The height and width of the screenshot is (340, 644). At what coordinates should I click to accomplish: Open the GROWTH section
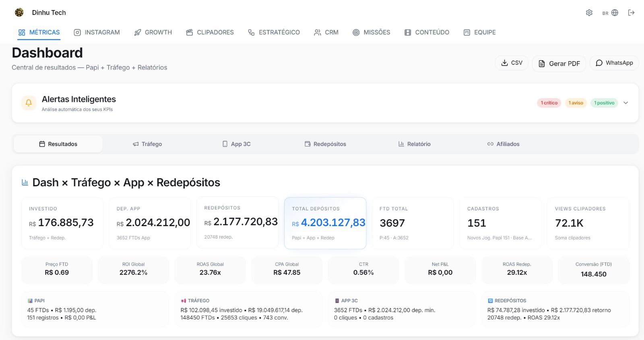153,33
